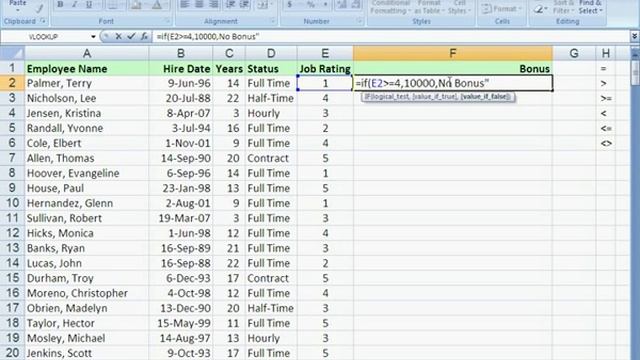Click the Decrease Indent icon
This screenshot has height=360, width=640.
(x=230, y=4)
